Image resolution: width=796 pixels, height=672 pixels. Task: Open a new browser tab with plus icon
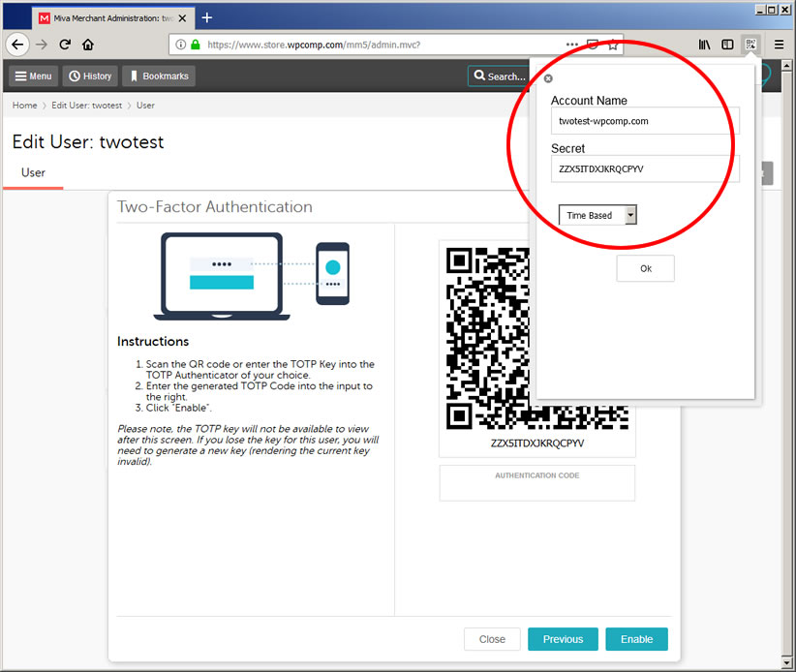click(x=206, y=17)
